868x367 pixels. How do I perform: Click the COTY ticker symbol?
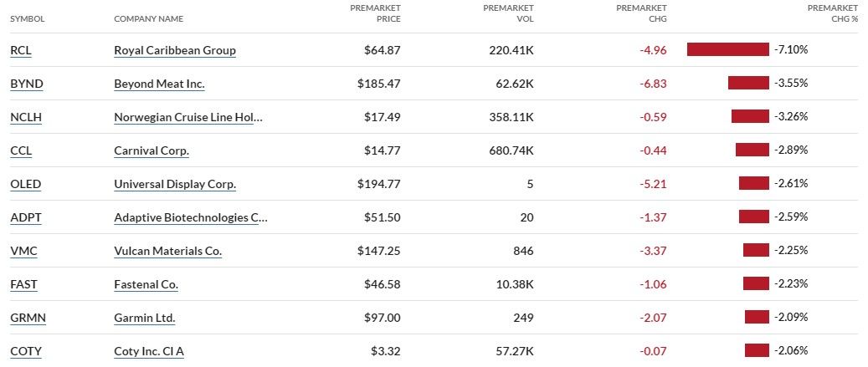(25, 351)
